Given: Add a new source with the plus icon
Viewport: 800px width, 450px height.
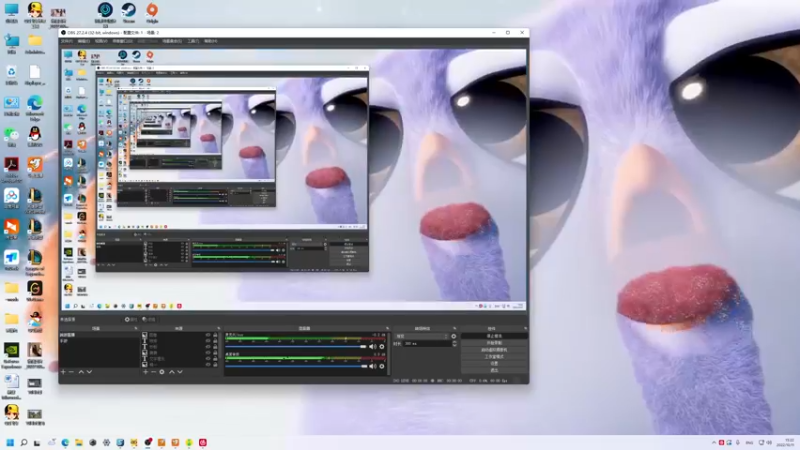Looking at the screenshot, I should (x=145, y=372).
